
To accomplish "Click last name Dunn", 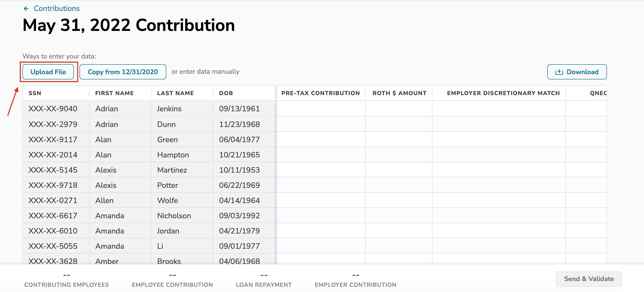I will point(166,124).
